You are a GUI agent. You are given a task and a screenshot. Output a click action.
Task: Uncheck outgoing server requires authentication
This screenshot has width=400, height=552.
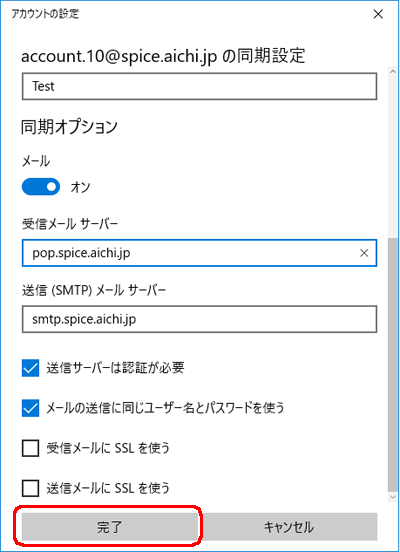[31, 368]
